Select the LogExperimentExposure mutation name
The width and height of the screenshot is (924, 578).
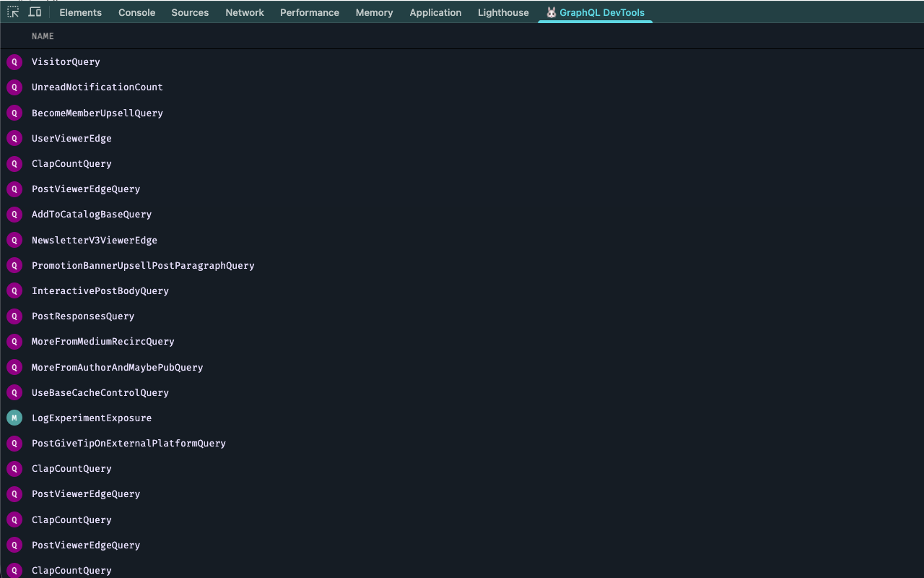[x=92, y=418]
